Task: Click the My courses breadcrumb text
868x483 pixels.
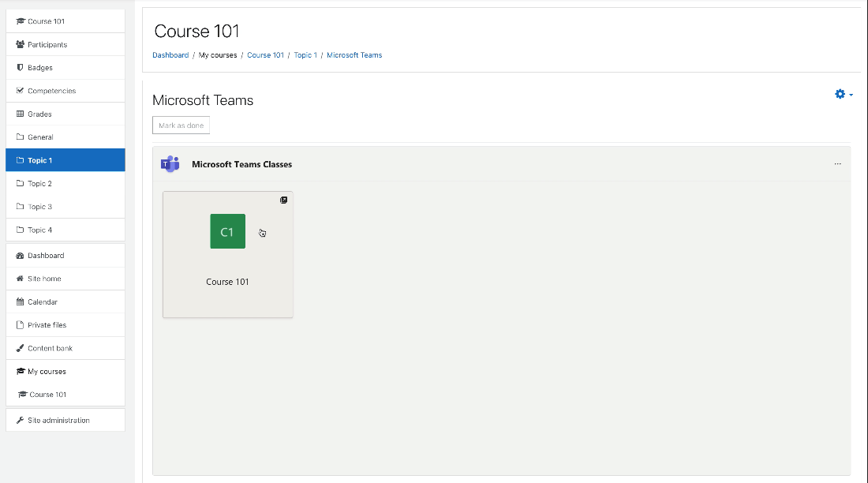Action: 218,55
